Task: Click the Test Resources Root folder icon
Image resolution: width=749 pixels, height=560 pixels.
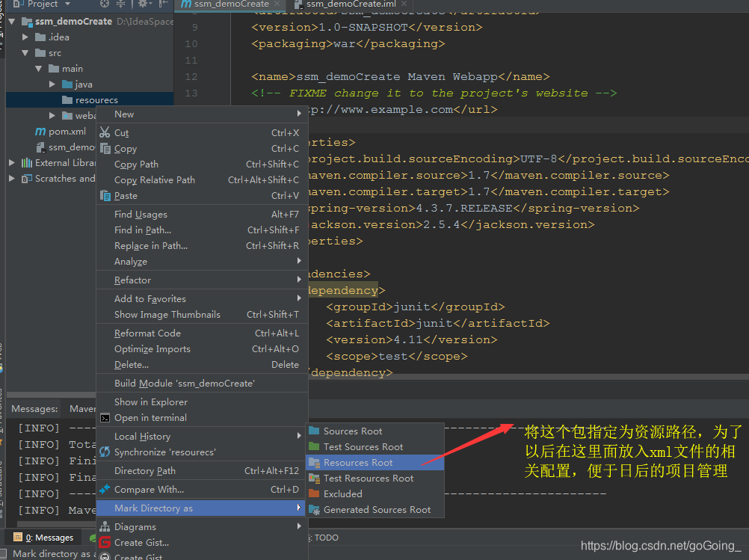Action: point(314,479)
